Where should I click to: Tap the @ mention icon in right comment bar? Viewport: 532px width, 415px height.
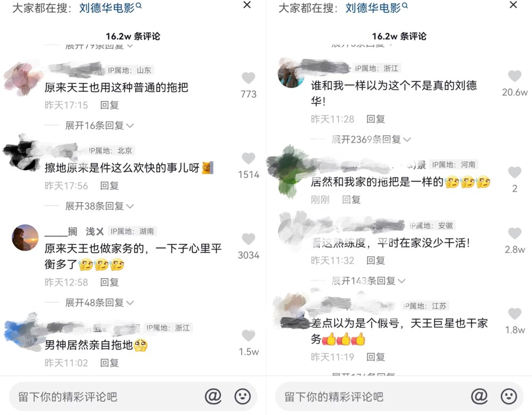coord(479,396)
